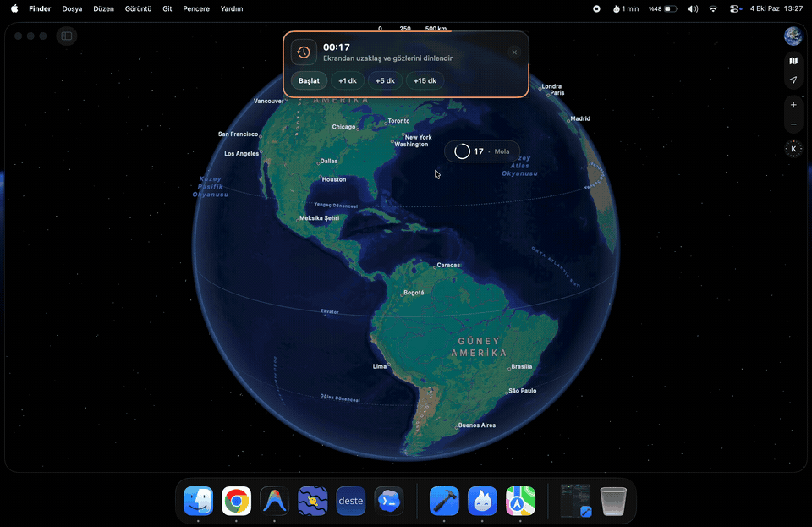The height and width of the screenshot is (527, 812).
Task: Click the Los Angeles city label
Action: (241, 154)
